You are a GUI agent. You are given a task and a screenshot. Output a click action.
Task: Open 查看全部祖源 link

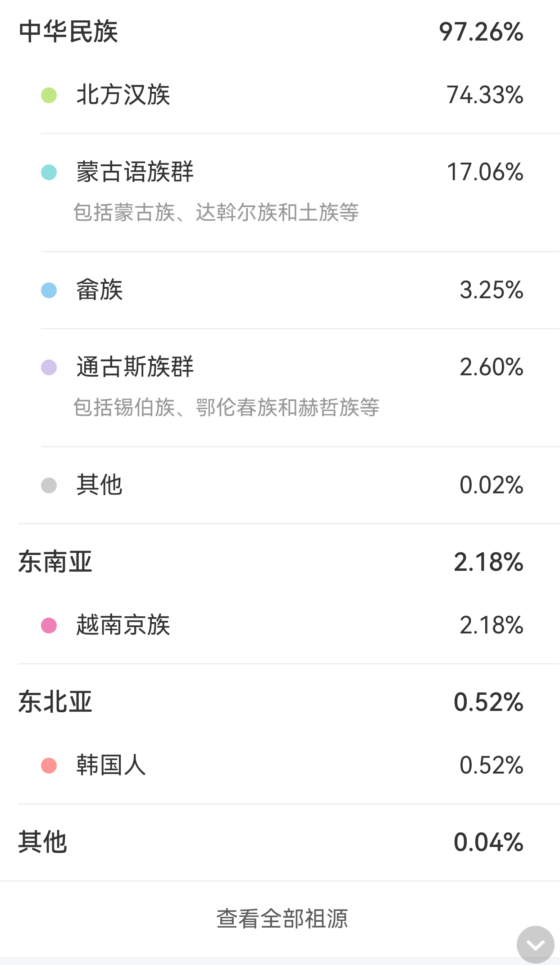pyautogui.click(x=282, y=919)
